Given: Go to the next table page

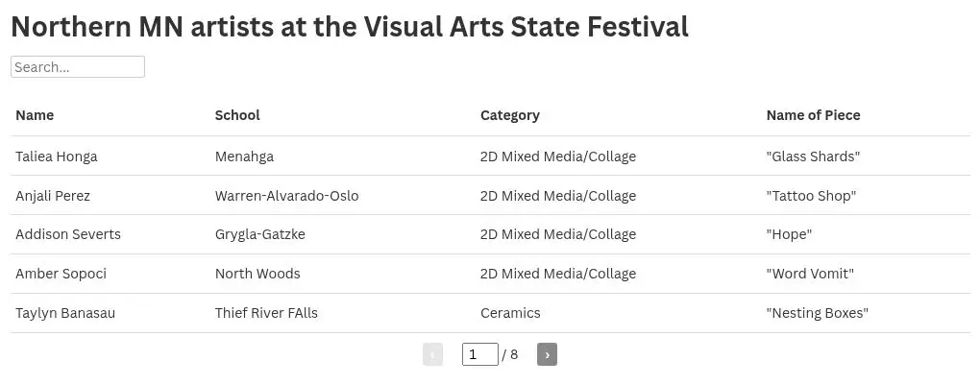Looking at the screenshot, I should point(547,355).
